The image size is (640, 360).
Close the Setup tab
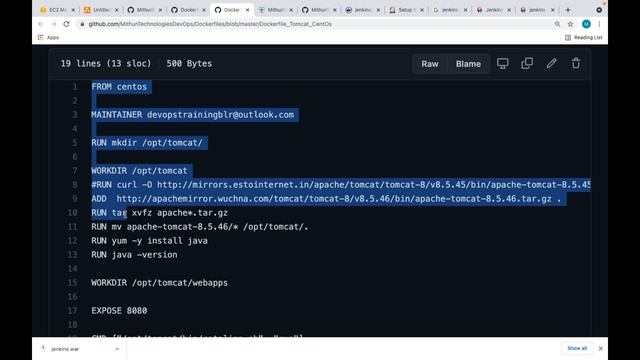click(422, 10)
